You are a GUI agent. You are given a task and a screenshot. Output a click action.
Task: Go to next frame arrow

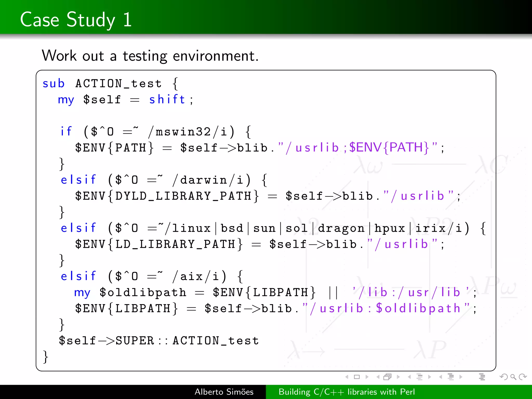(398, 377)
